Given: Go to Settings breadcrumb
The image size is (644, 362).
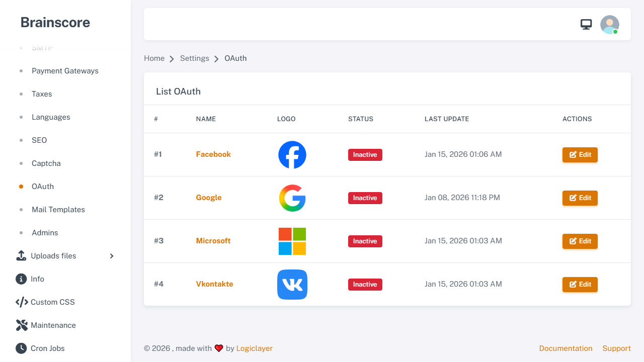Looking at the screenshot, I should [x=195, y=58].
